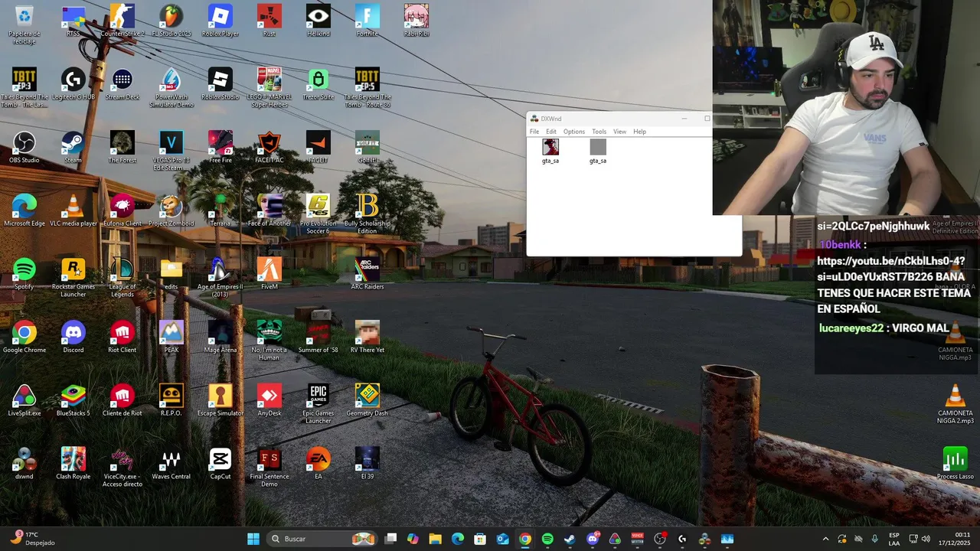Open the Hellkind desktop icon
Viewport: 980px width, 551px height.
tap(318, 21)
